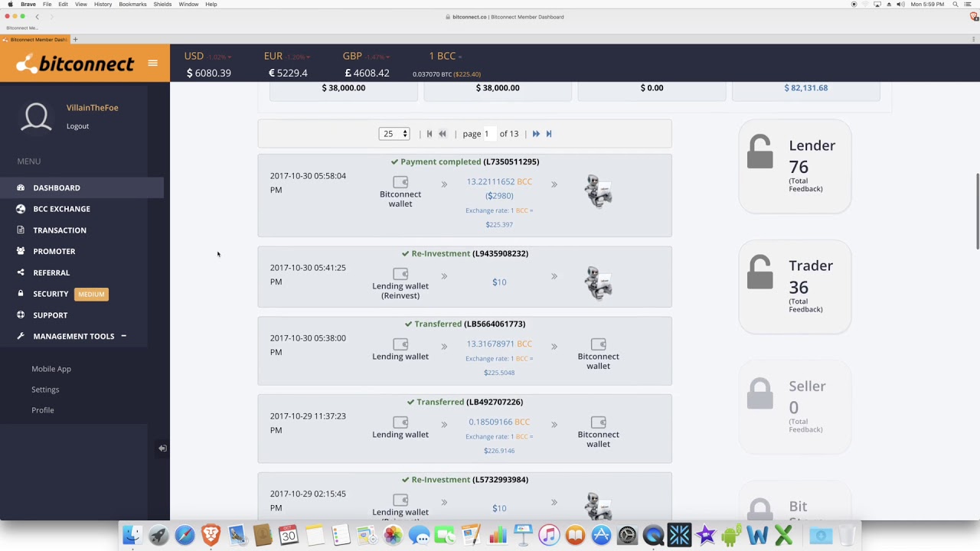Open a new browser tab with plus button
The width and height of the screenshot is (980, 551).
coord(75,39)
